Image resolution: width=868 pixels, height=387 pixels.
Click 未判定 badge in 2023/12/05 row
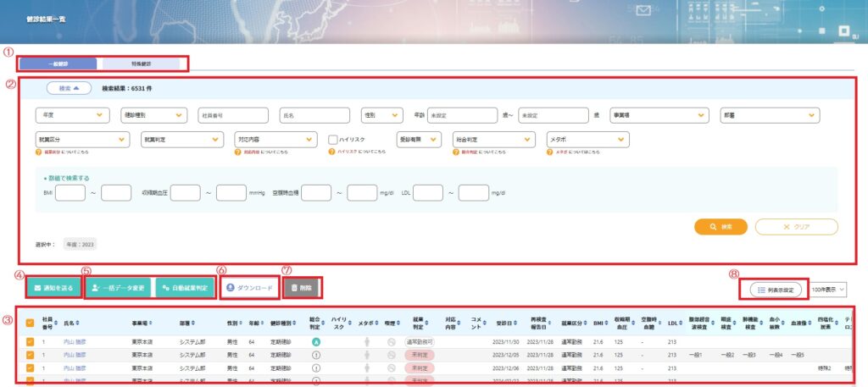point(419,355)
